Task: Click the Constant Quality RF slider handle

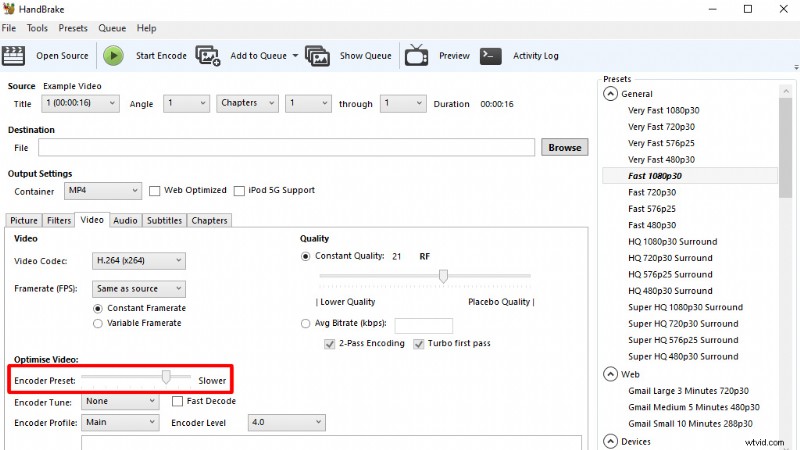Action: point(443,276)
